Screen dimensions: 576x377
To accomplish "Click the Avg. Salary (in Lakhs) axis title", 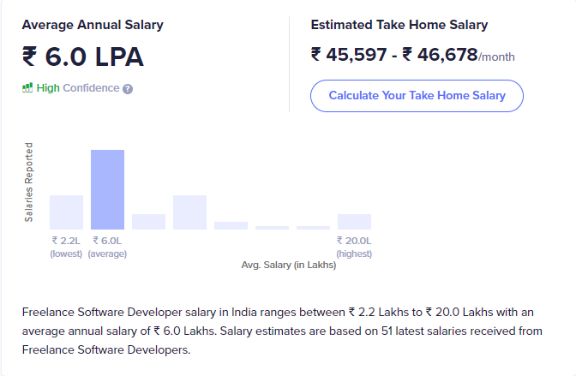I will click(x=288, y=265).
